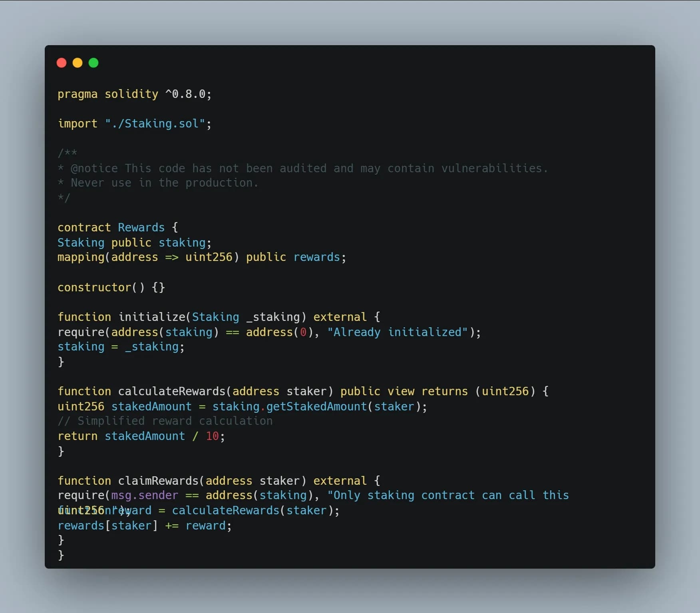The height and width of the screenshot is (613, 700).
Task: Click the import "./Staking.sol" string
Action: tap(155, 123)
